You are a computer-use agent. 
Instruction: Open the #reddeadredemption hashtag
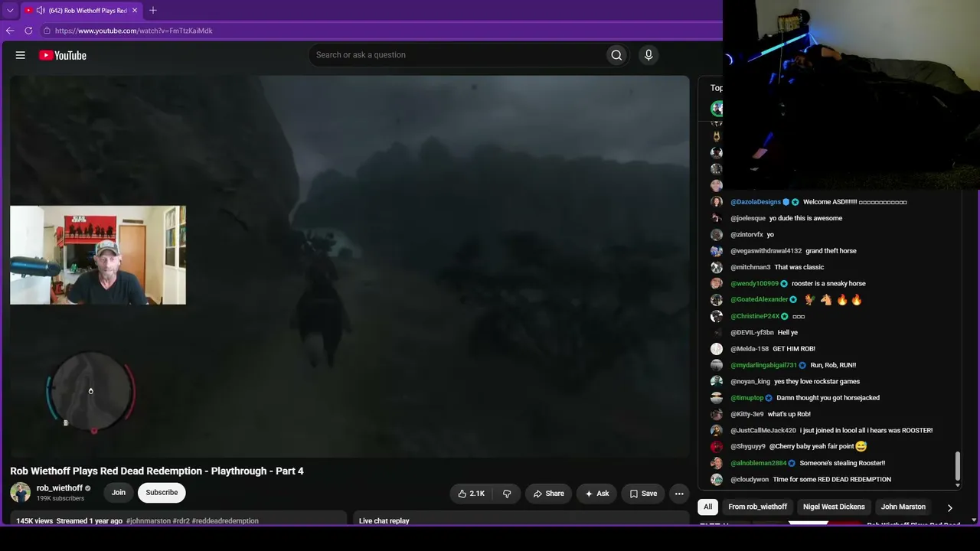tap(225, 521)
